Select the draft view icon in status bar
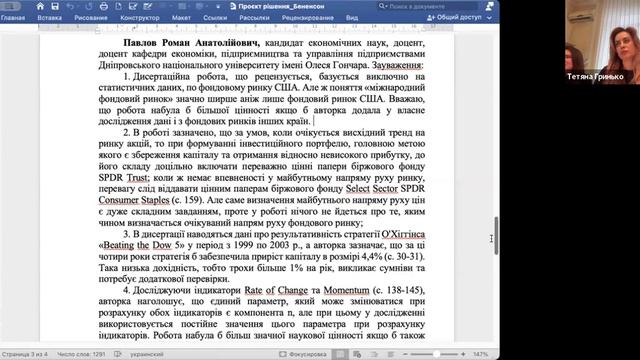 pos(391,354)
